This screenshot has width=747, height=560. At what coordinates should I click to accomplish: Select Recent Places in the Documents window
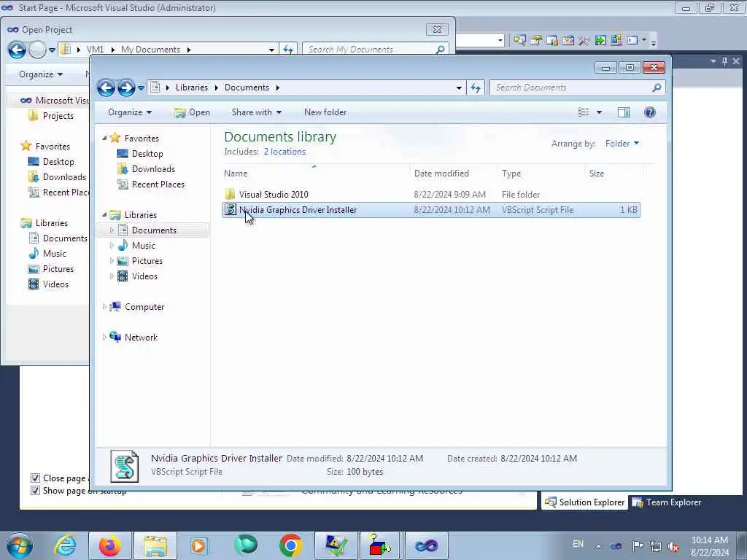(x=158, y=184)
